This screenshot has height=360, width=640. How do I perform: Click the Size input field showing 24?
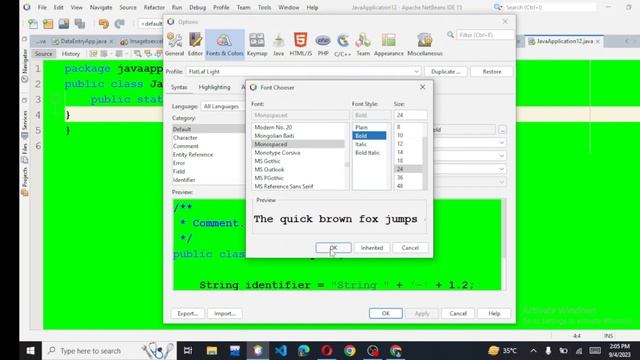pyautogui.click(x=410, y=115)
